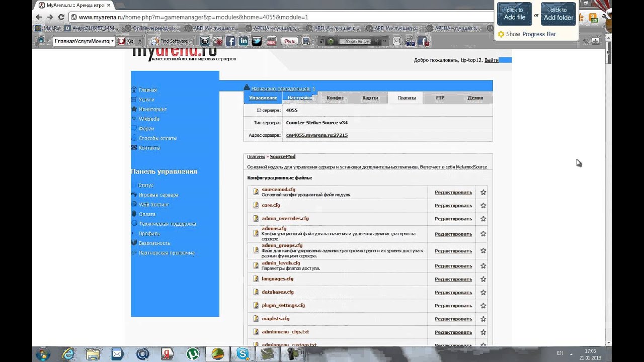644x362 pixels.
Task: Click the Выйти logout link
Action: pos(492,60)
